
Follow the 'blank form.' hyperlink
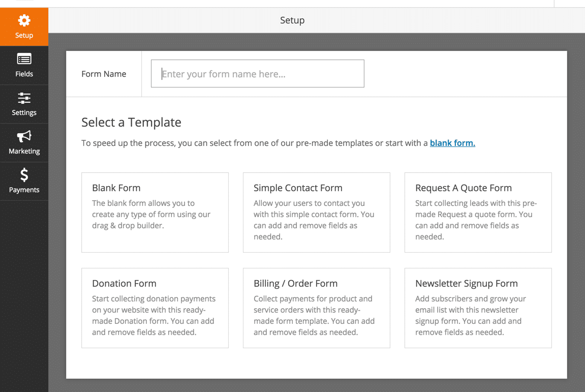tap(452, 143)
